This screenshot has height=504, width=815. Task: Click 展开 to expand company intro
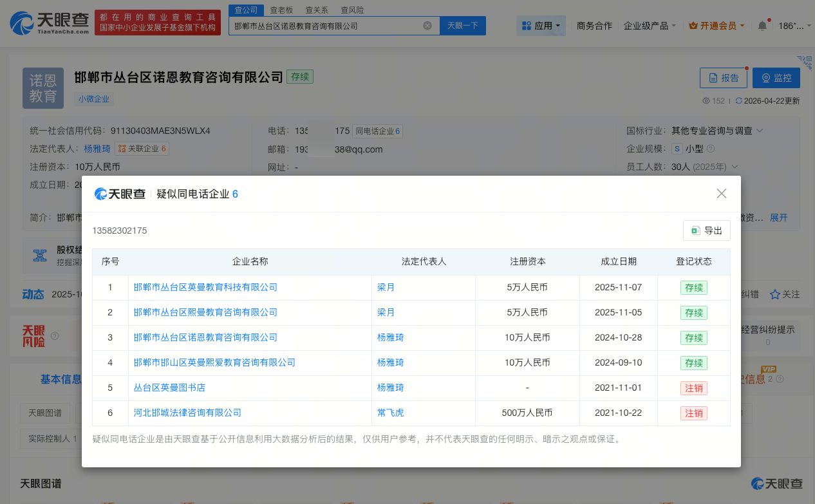click(x=779, y=218)
